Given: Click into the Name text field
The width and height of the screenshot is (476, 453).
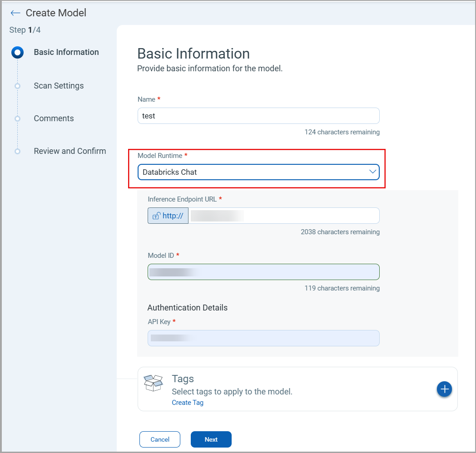Looking at the screenshot, I should pyautogui.click(x=258, y=116).
